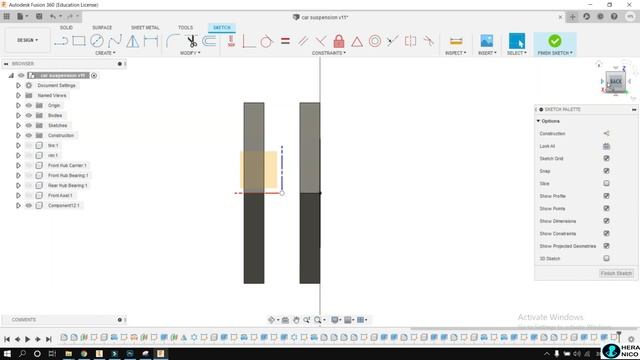Toggle the Show Points checkbox
Viewport: 640px width, 360px height.
(x=607, y=209)
